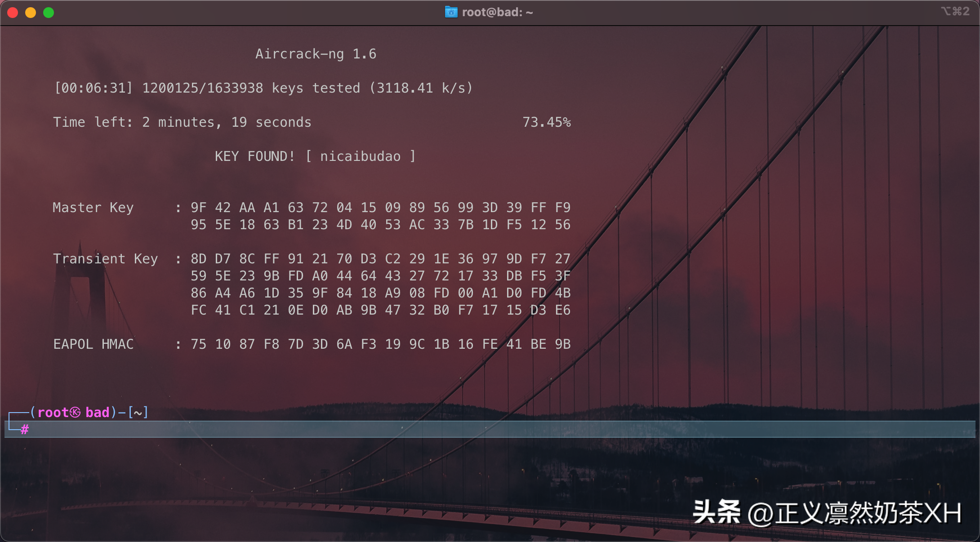Click the Time left status text
The height and width of the screenshot is (542, 980).
(182, 122)
